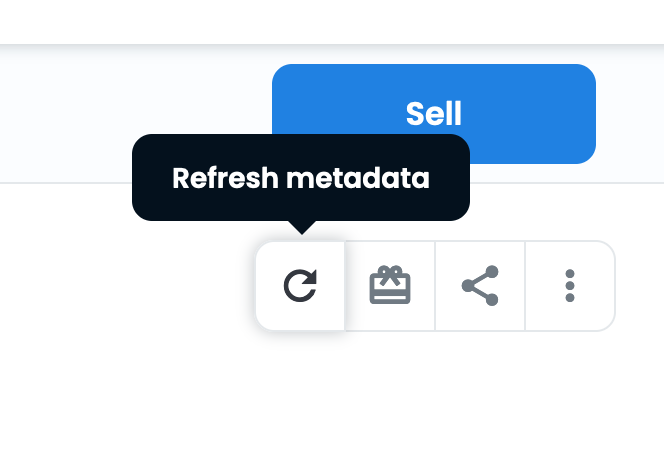Click the Refresh metadata circular arrow icon
The image size is (664, 466).
point(300,286)
